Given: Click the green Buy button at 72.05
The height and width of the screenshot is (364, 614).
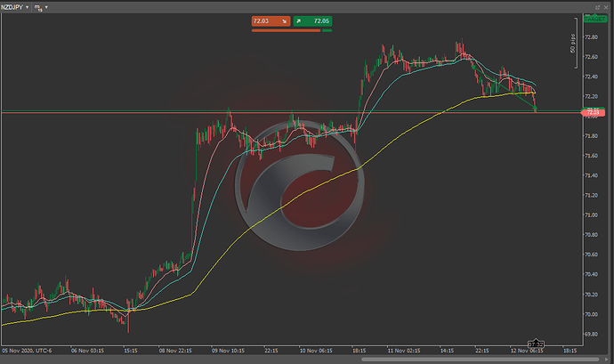Looking at the screenshot, I should pyautogui.click(x=312, y=19).
